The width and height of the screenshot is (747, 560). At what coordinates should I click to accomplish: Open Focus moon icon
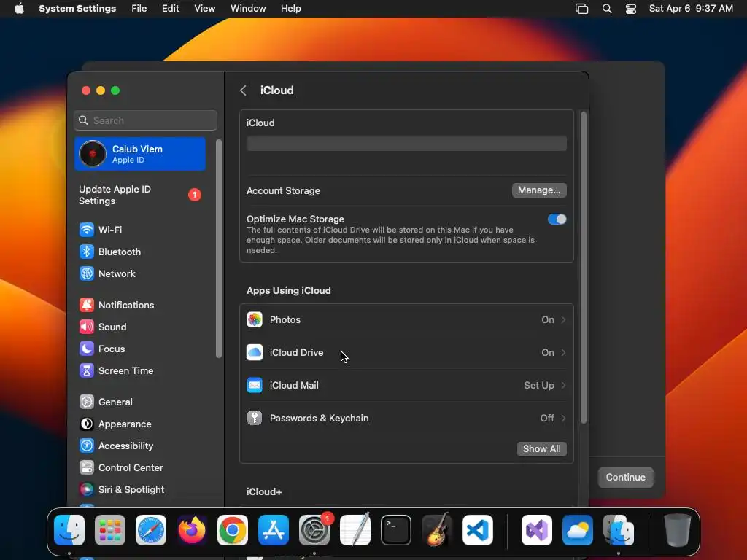[x=87, y=349]
